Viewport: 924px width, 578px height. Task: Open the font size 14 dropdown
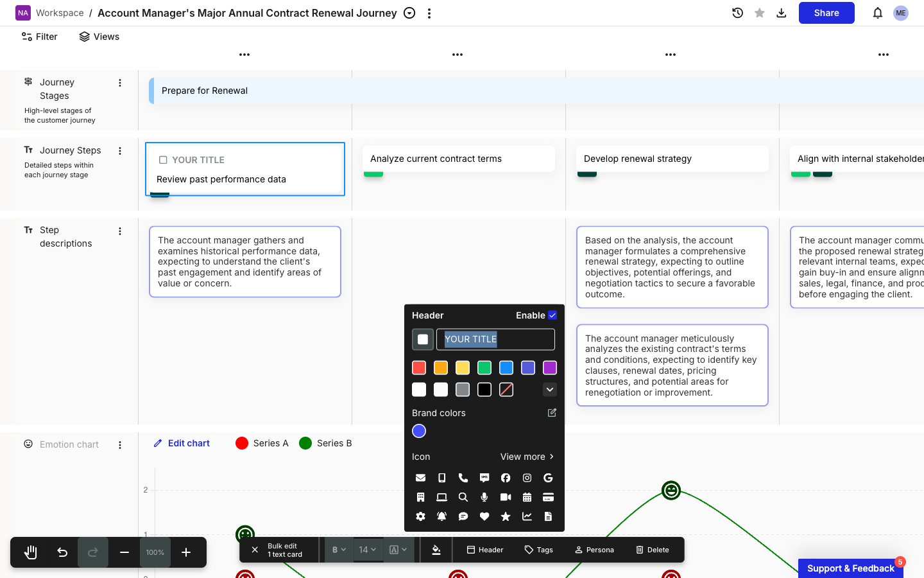click(x=368, y=550)
